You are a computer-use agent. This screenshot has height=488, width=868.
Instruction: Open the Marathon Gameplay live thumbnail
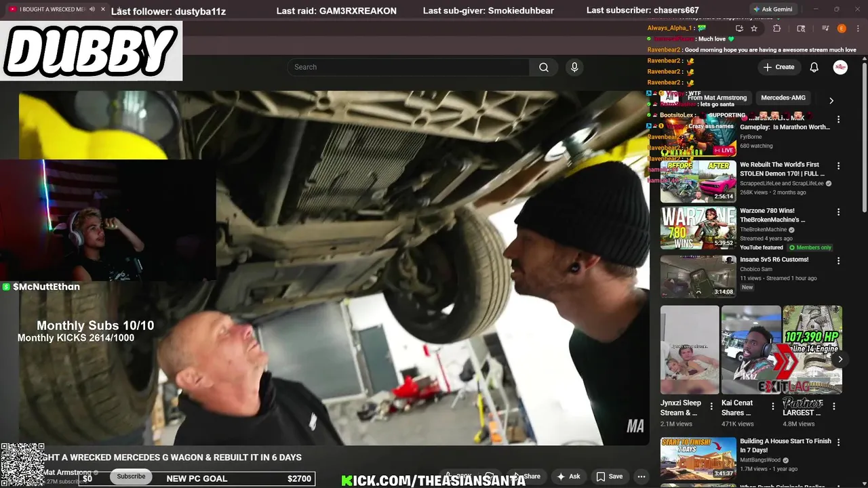tap(698, 135)
